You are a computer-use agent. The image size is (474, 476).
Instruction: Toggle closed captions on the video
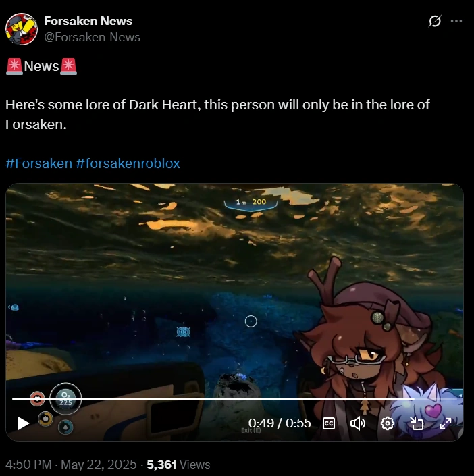329,423
